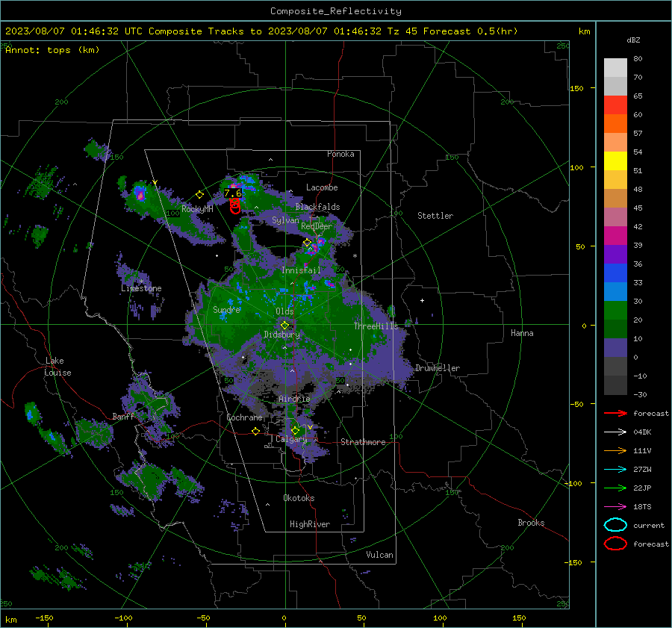672x628 pixels.
Task: Click the 'Annot: tops (km)' label
Action: 52,50
